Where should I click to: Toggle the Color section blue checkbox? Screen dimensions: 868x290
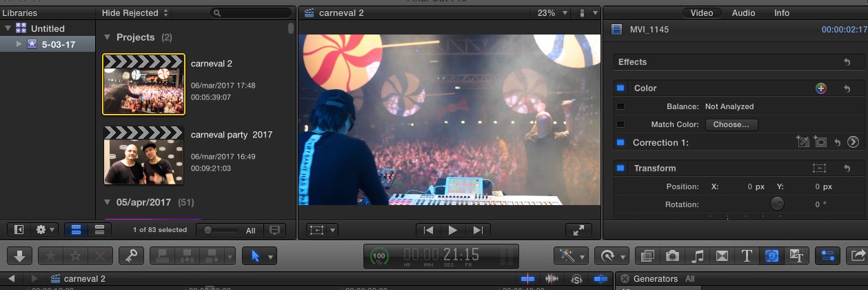(x=620, y=88)
